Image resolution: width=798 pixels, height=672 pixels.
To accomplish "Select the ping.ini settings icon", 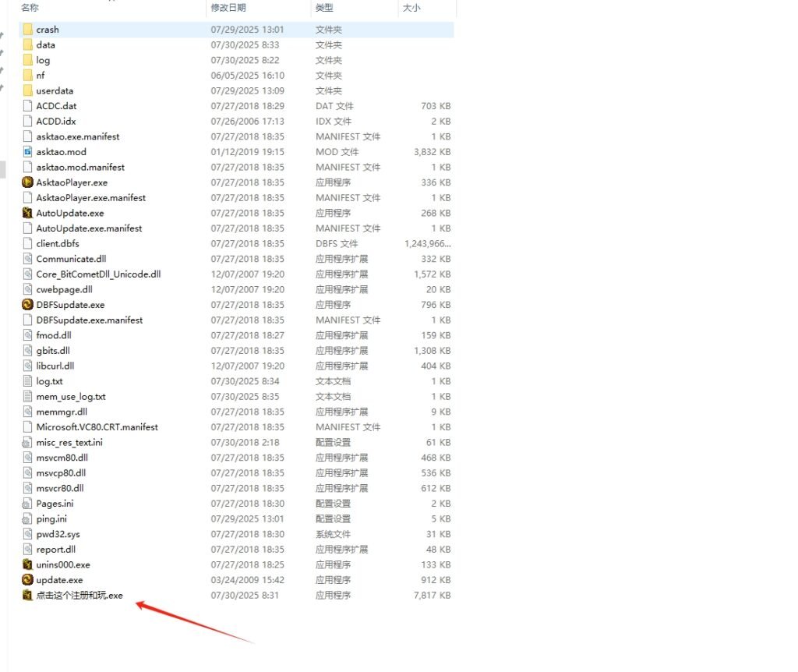I will click(27, 518).
